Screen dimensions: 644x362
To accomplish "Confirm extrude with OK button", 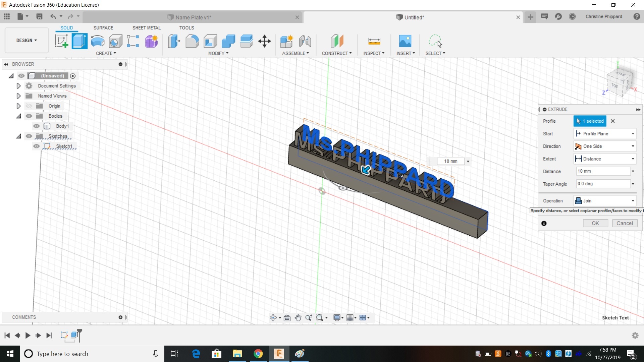I will 595,223.
